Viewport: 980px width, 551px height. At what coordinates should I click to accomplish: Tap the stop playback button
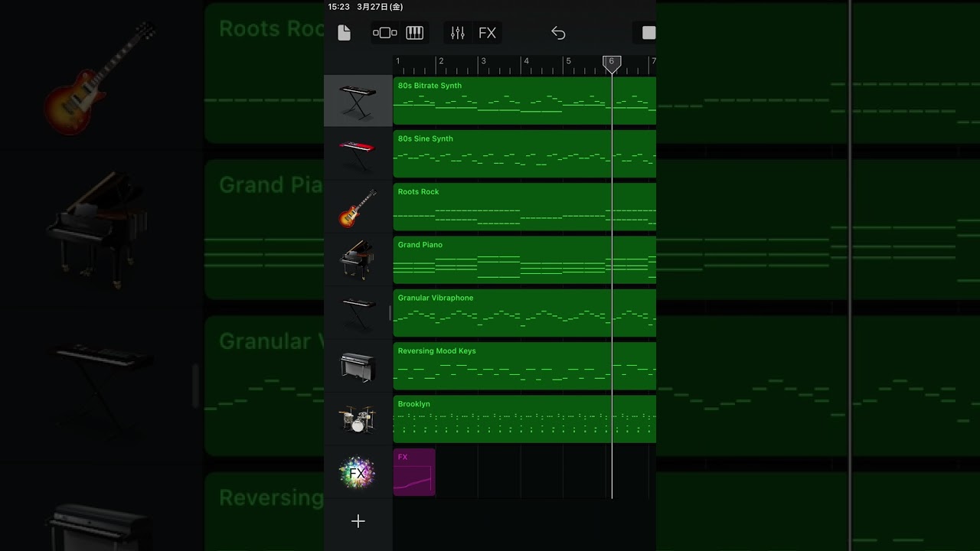click(648, 33)
